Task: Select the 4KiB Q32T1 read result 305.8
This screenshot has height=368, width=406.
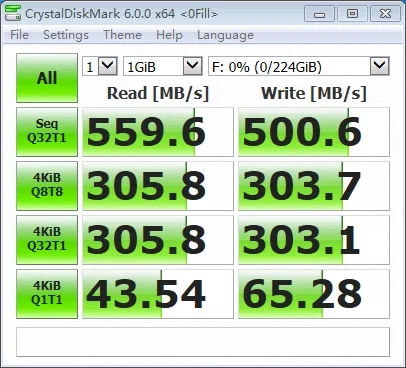Action: [158, 240]
